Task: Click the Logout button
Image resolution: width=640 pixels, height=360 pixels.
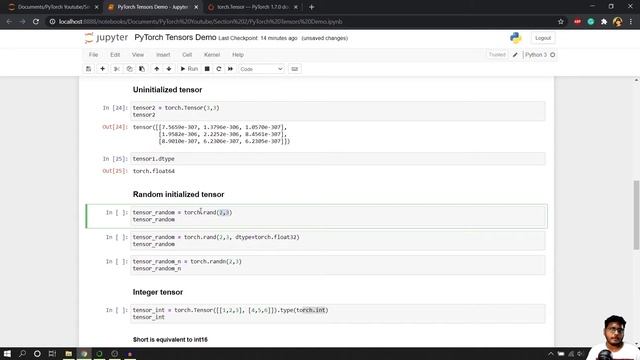Action: pyautogui.click(x=543, y=38)
